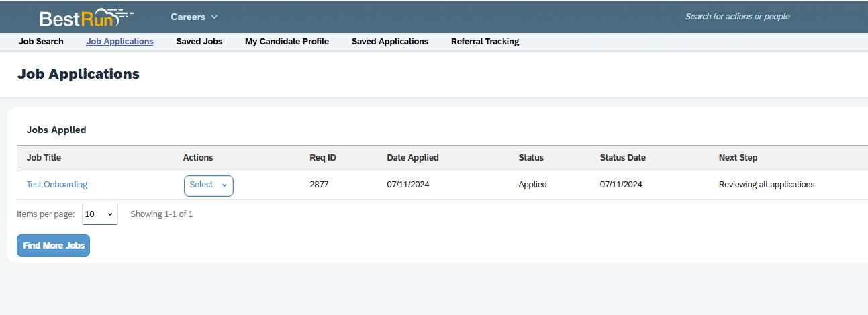868x315 pixels.
Task: Click the Job Title column header
Action: click(44, 158)
